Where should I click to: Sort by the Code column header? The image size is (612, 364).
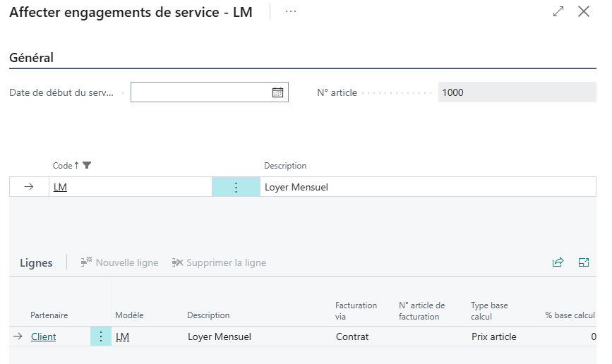pos(62,166)
